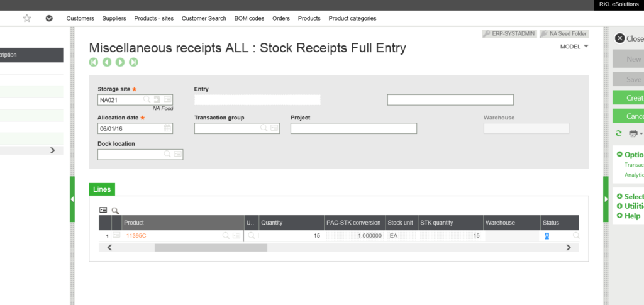Click the star favorites icon

(27, 18)
